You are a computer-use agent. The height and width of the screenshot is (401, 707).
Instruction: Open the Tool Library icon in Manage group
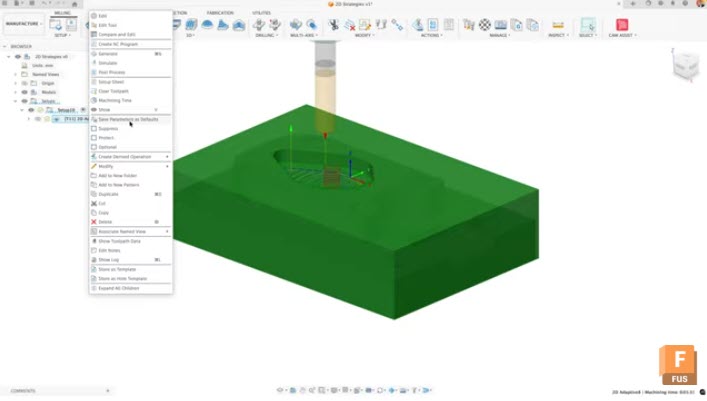coord(468,24)
